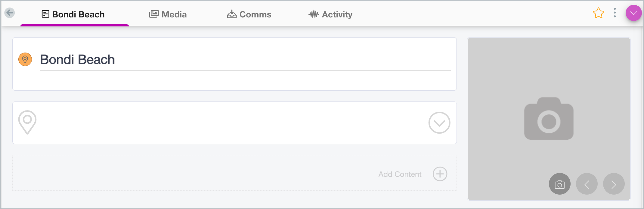Go to previous photo arrow
Screen dimensions: 644x209
click(x=587, y=184)
